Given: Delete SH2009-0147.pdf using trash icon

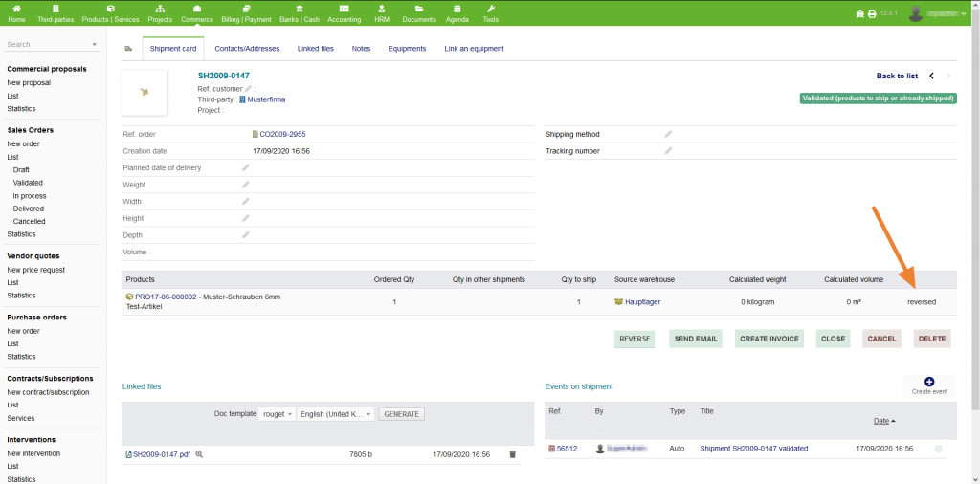Looking at the screenshot, I should click(x=512, y=454).
